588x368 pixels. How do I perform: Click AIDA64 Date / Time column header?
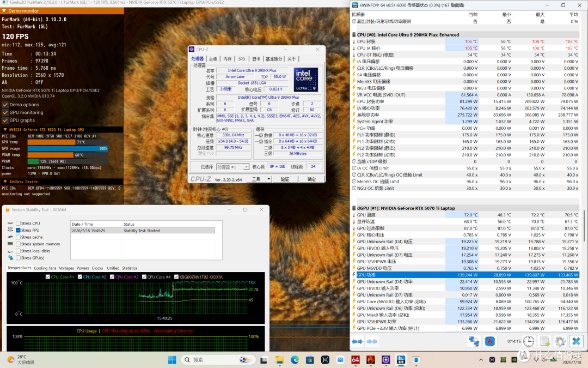97,224
